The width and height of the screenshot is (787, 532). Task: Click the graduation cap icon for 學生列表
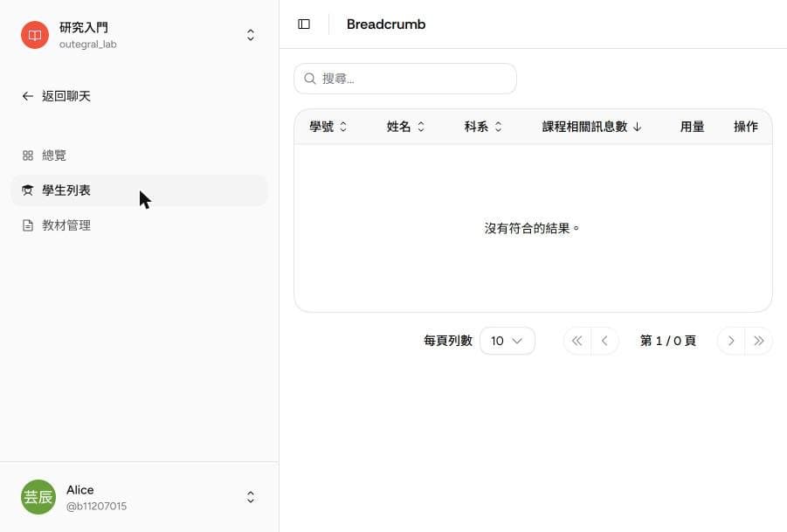click(x=28, y=190)
